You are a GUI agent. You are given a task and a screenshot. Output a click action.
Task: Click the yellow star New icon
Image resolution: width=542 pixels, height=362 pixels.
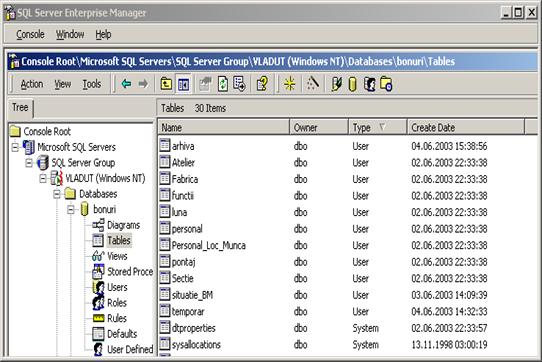point(290,84)
